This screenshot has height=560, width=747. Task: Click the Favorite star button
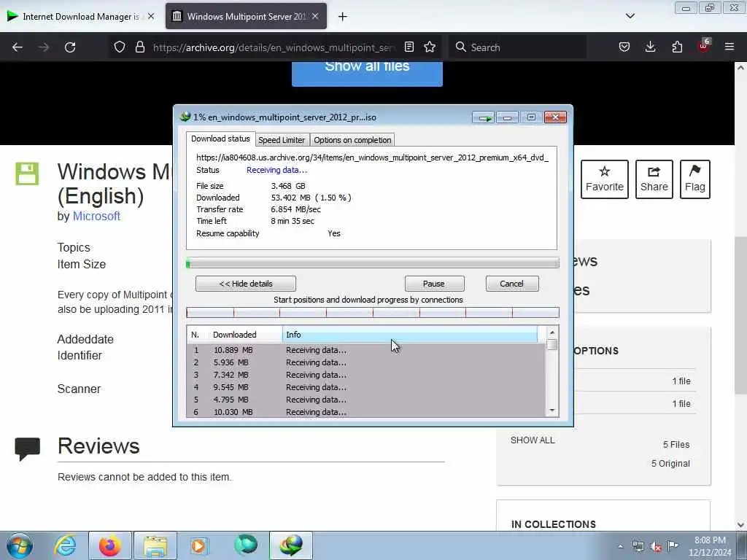tap(605, 179)
